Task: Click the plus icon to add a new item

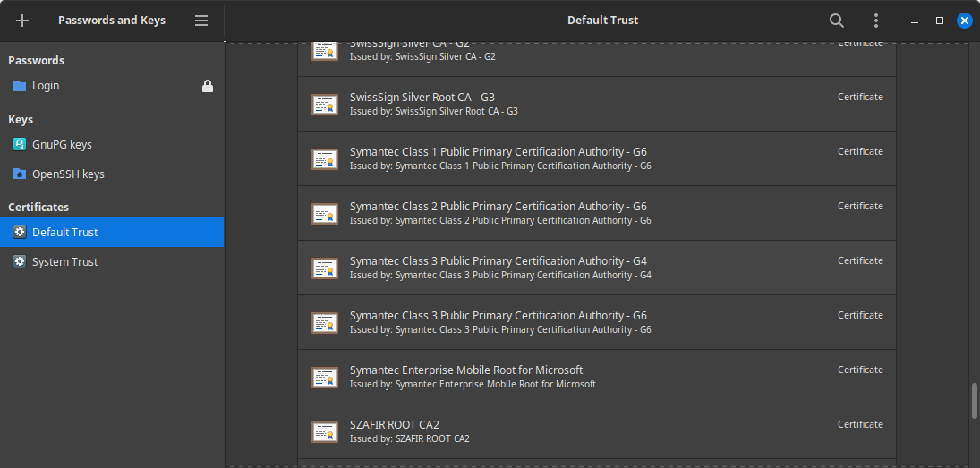Action: pos(22,21)
